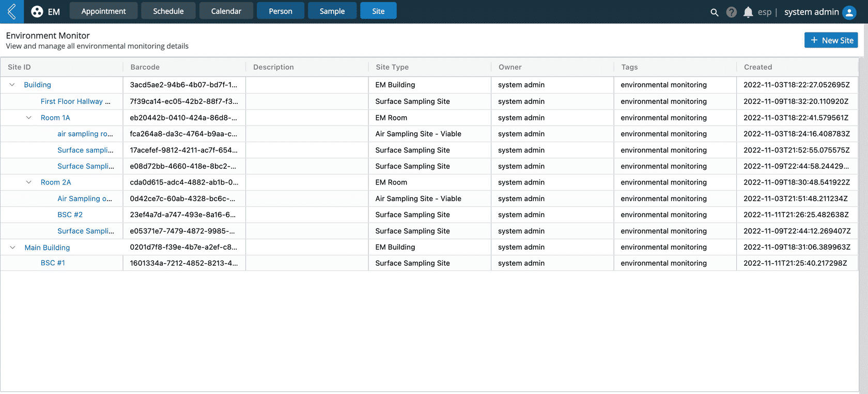Open the 'Air Sampling o...' site link
Image resolution: width=868 pixels, height=394 pixels.
coord(85,199)
